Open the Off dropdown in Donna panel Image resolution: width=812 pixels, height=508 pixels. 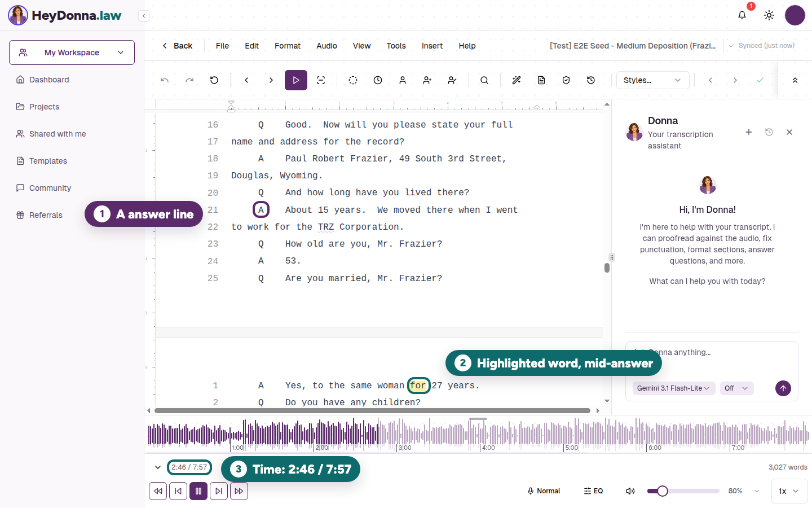pos(736,388)
